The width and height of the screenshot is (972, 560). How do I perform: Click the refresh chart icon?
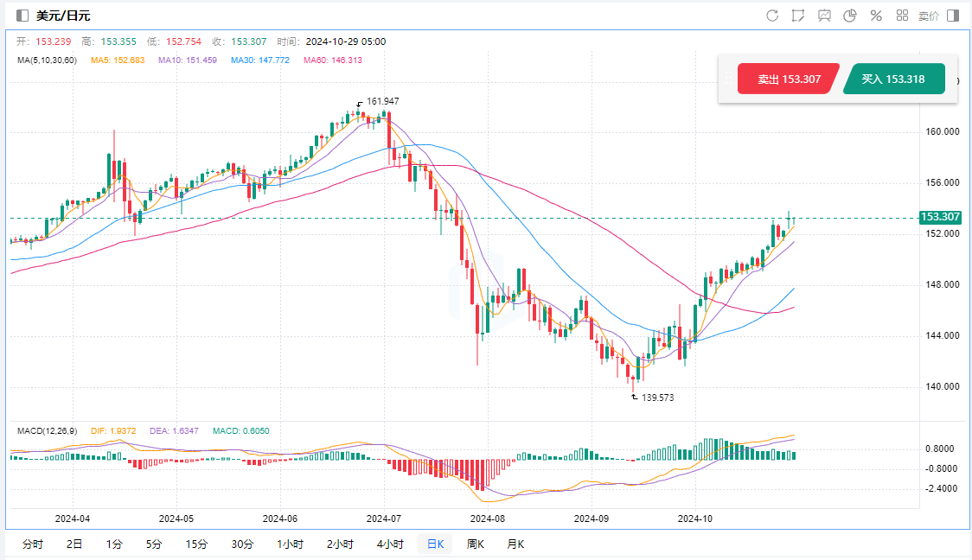(x=772, y=16)
